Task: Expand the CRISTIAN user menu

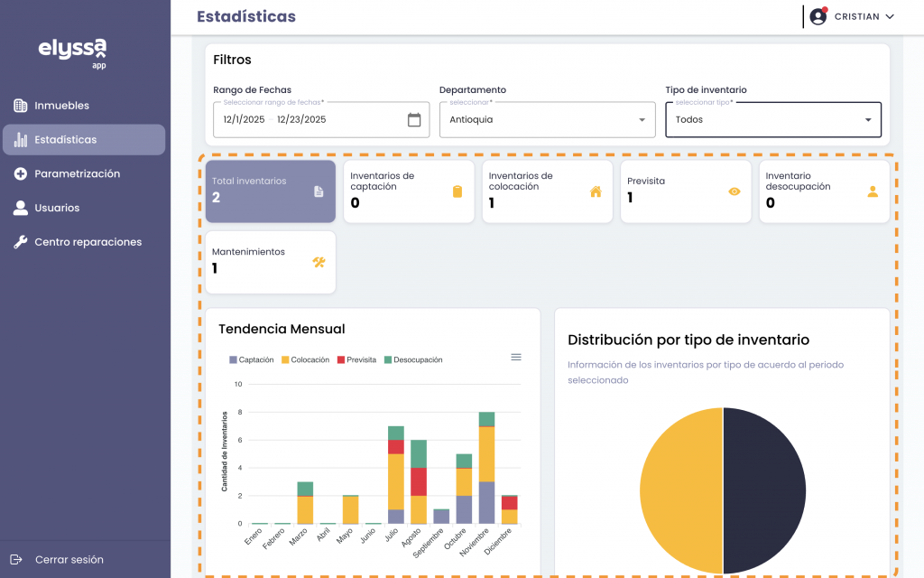Action: pos(864,16)
